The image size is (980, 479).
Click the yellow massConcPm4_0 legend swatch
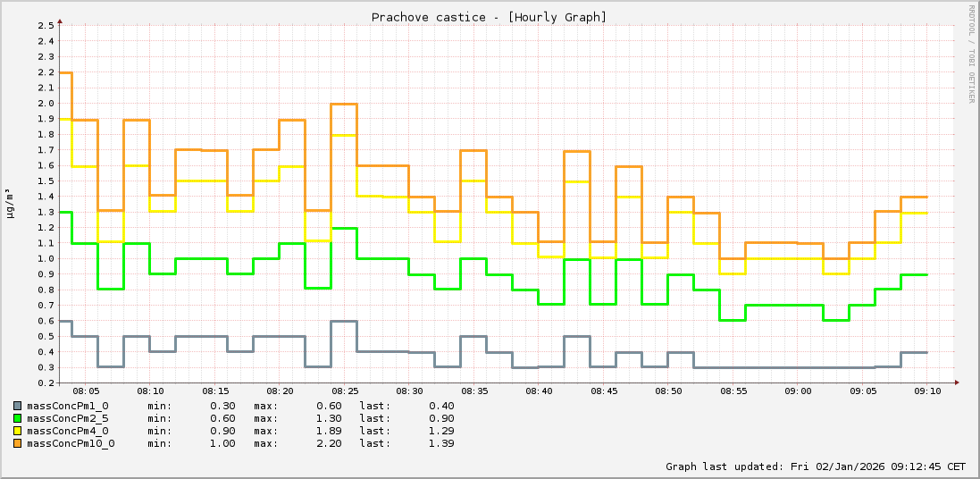(17, 431)
